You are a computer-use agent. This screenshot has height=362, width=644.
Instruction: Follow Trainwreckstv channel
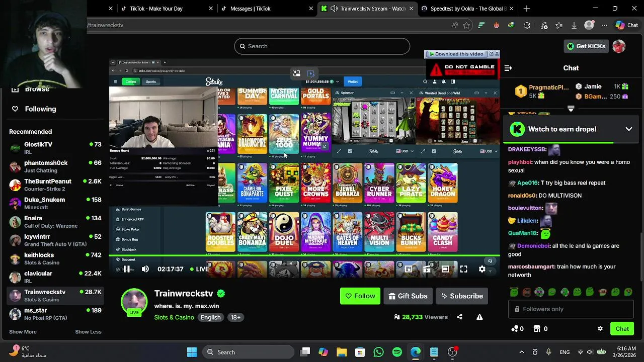pos(360,296)
